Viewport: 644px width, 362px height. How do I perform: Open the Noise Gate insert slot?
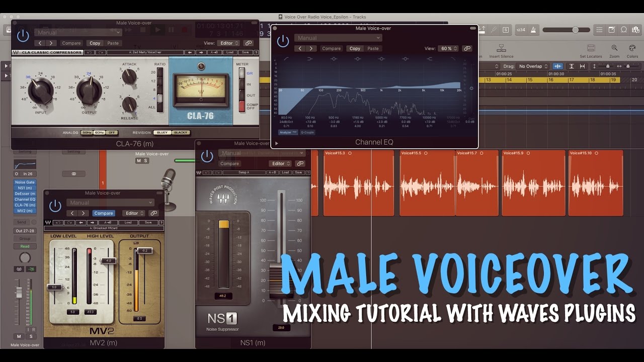click(25, 182)
